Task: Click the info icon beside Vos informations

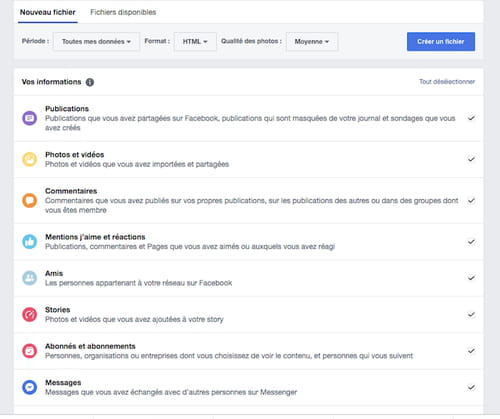Action: pyautogui.click(x=90, y=82)
